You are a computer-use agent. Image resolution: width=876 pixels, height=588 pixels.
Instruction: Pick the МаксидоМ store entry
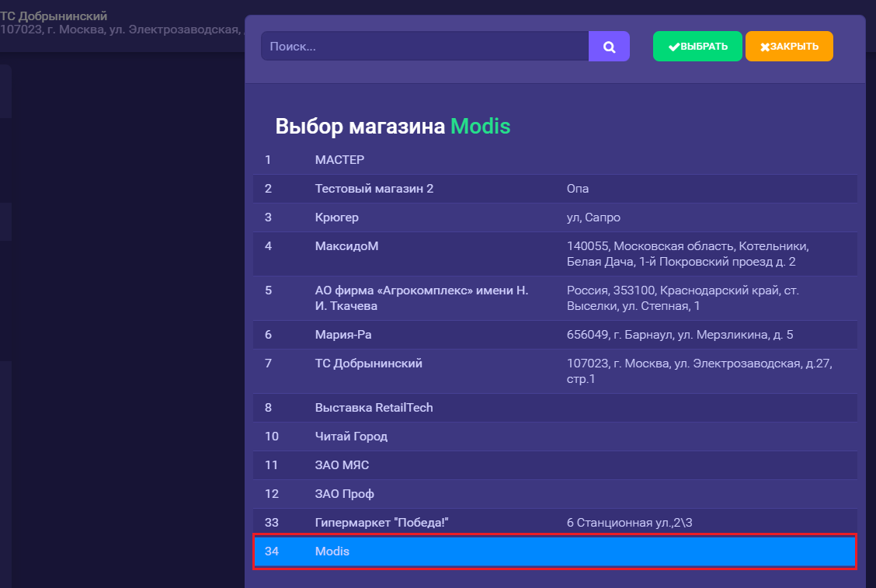click(554, 254)
